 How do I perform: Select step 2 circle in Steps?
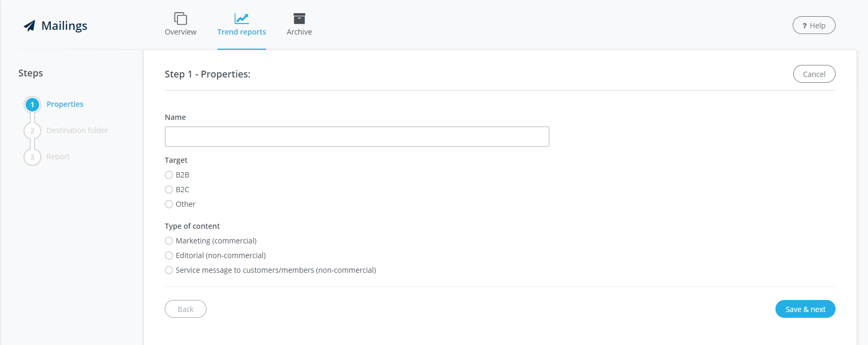(x=32, y=131)
